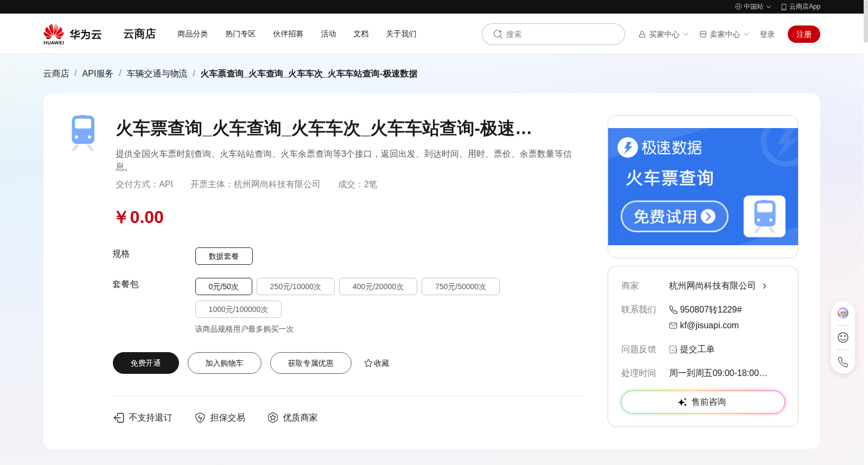
Task: Click the 云商店 breadcrumb link
Action: tap(56, 73)
